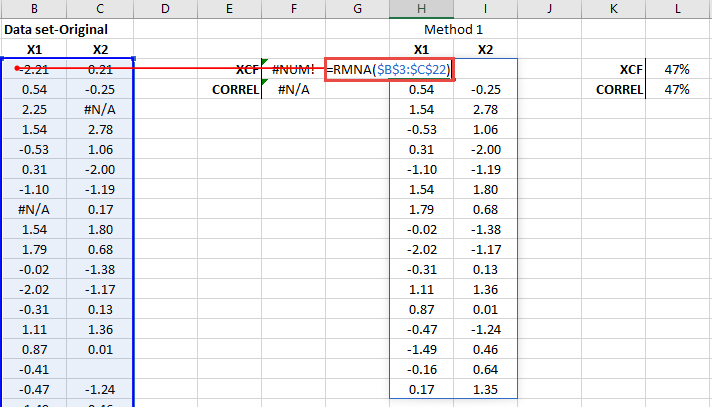712x407 pixels.
Task: Select column C header
Action: 100,9
